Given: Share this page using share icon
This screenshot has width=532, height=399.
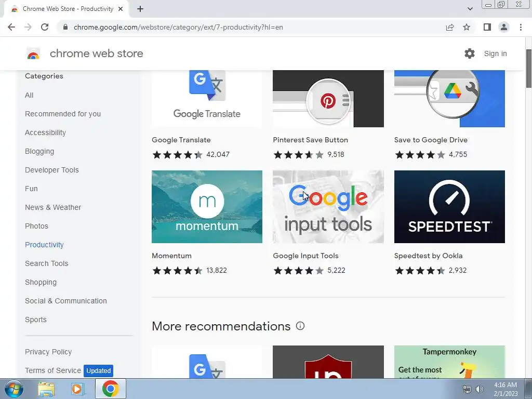Looking at the screenshot, I should click(450, 27).
